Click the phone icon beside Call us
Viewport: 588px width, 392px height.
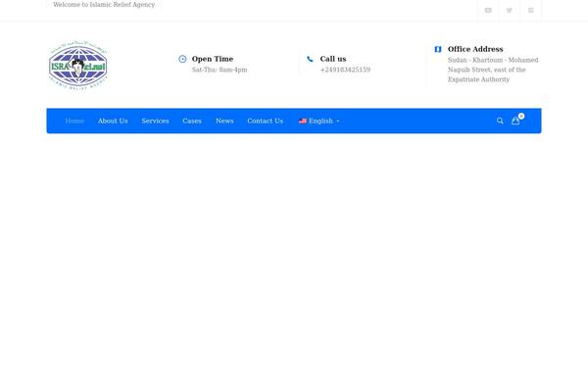tap(310, 59)
